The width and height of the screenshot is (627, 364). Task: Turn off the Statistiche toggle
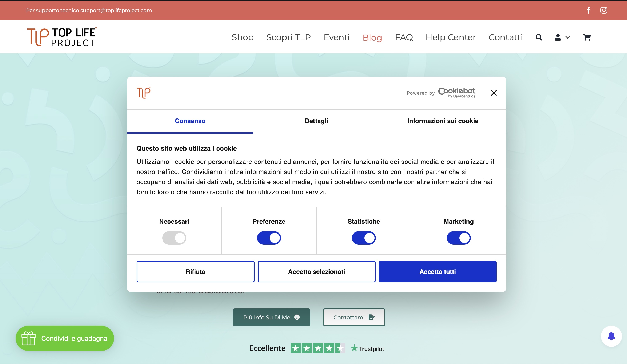click(364, 238)
